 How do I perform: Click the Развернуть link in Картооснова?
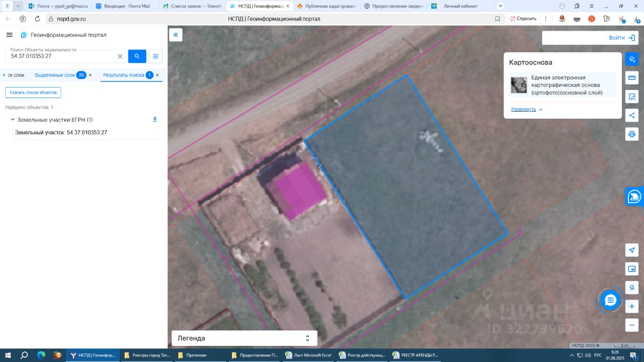click(527, 109)
